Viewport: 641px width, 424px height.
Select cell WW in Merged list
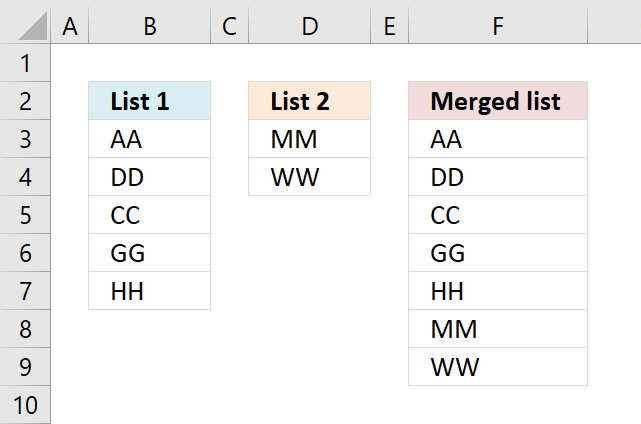[498, 367]
